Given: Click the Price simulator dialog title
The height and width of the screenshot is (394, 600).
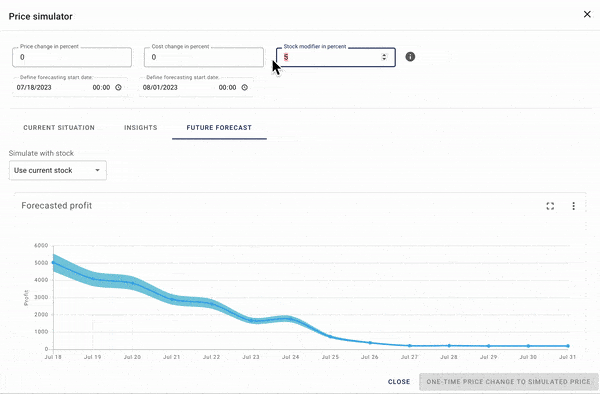Looking at the screenshot, I should (x=41, y=16).
